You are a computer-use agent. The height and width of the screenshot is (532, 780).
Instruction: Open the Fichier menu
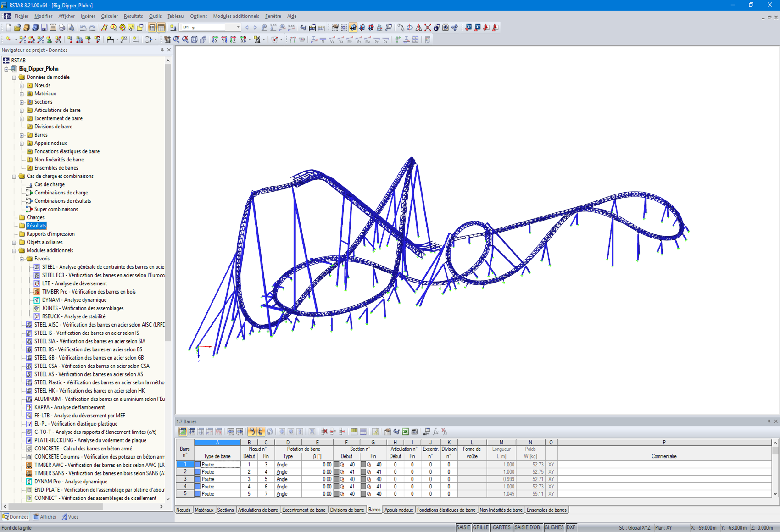[x=21, y=16]
